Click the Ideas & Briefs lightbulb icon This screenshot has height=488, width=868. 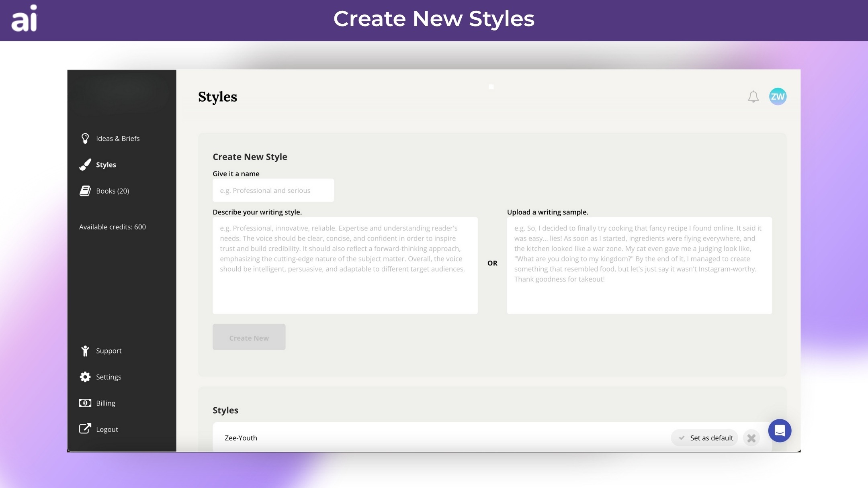(85, 139)
